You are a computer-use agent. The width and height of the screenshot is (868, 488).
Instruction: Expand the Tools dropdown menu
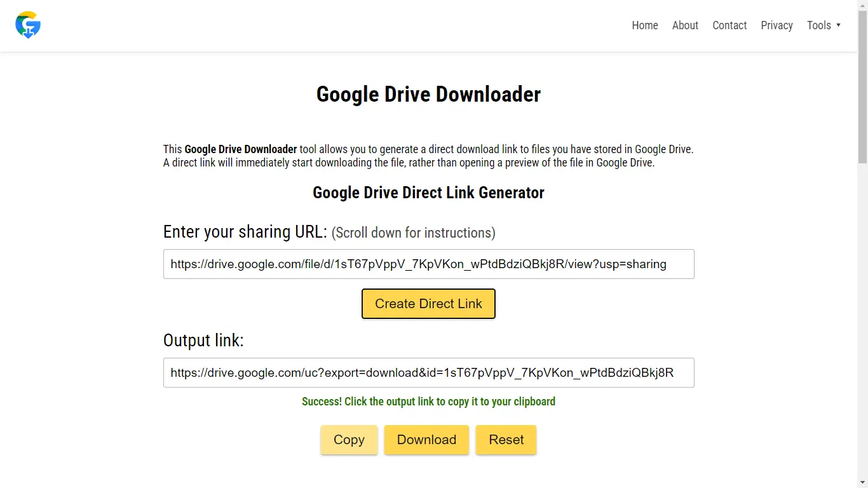(824, 25)
